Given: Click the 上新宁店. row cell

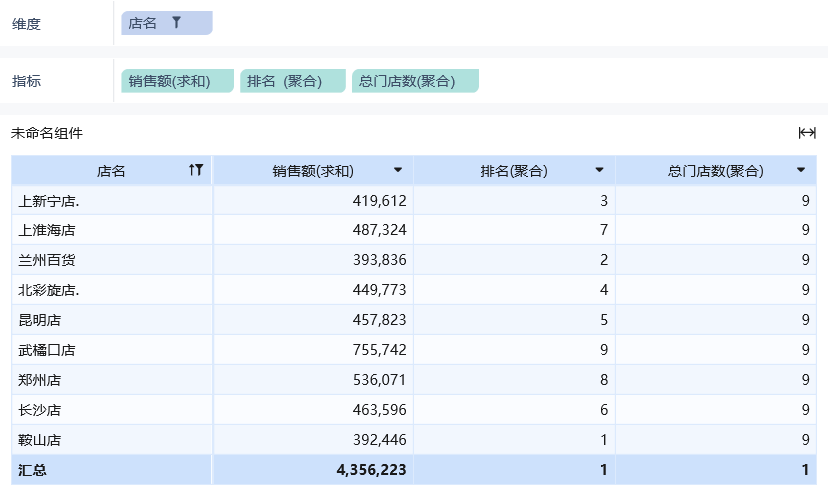Looking at the screenshot, I should click(49, 201).
